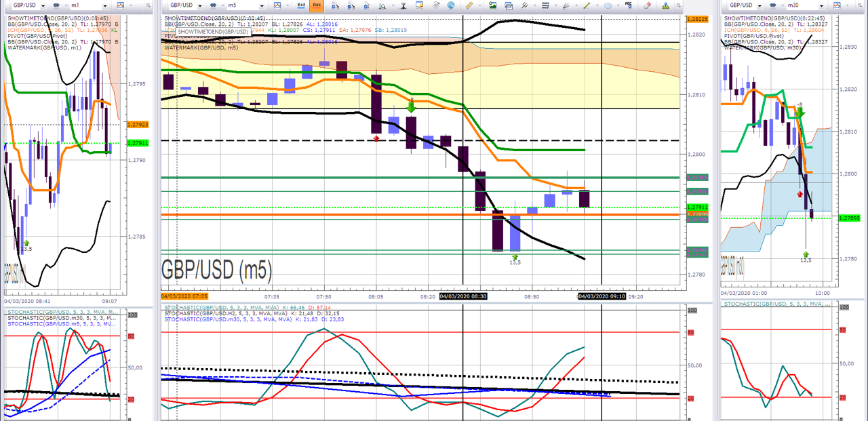Select the fan lines drawing tool

point(566,5)
